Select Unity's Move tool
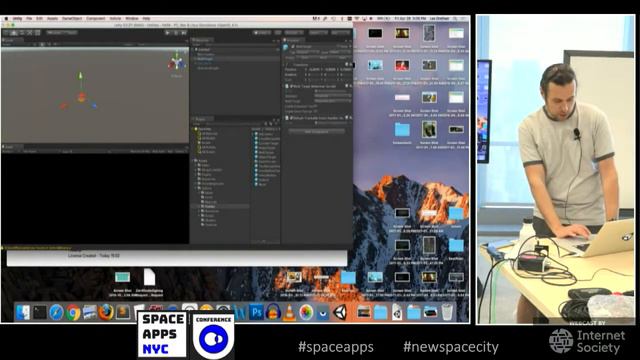Viewport: 640px width, 360px height. click(14, 33)
